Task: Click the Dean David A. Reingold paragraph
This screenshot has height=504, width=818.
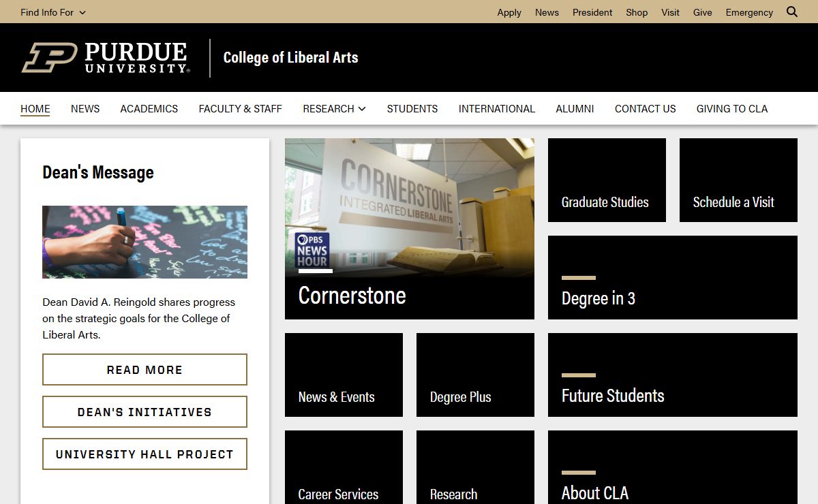Action: [139, 319]
